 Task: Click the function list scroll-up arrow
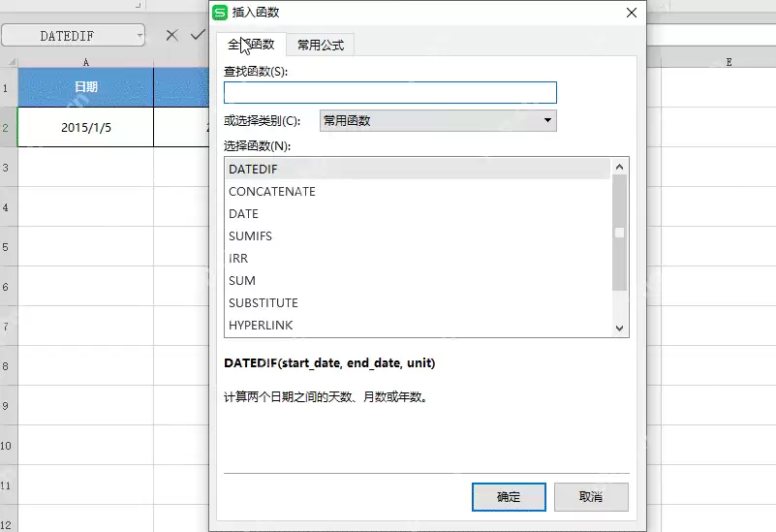pyautogui.click(x=619, y=168)
